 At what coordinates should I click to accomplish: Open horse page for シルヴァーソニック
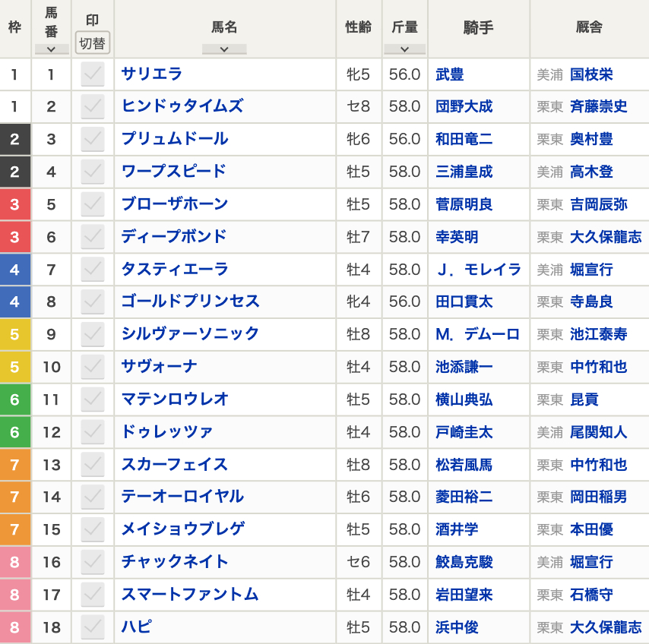pyautogui.click(x=191, y=334)
